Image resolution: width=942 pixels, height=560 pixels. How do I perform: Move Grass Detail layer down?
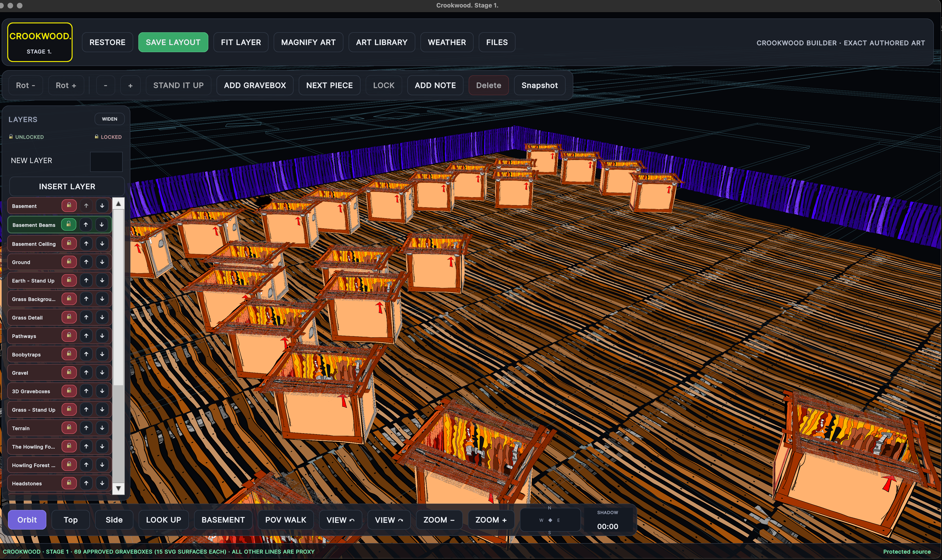102,317
